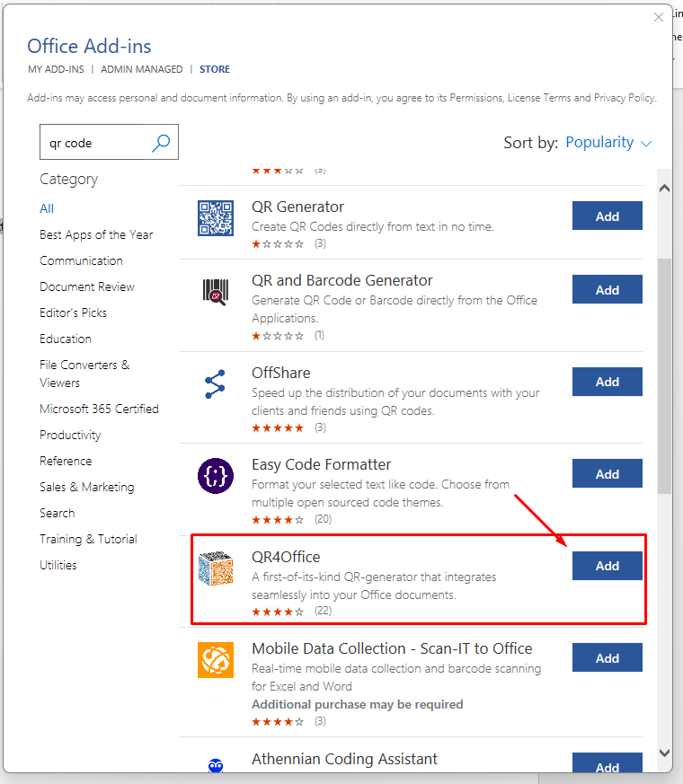Switch to MY ADD-INS tab
Viewport: 683px width, 784px height.
pyautogui.click(x=56, y=69)
